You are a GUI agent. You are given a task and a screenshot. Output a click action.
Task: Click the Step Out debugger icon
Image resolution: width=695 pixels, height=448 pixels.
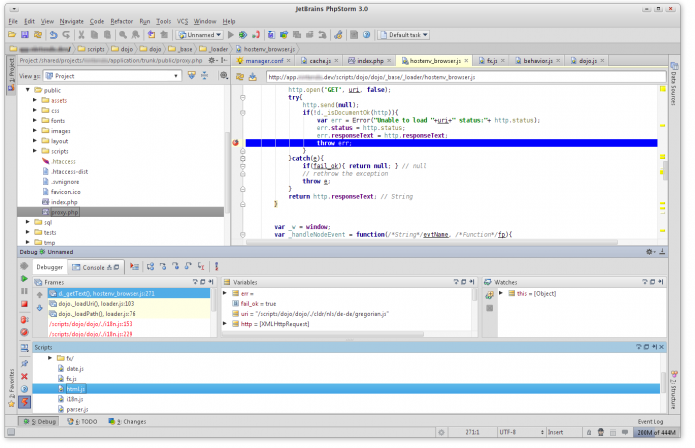[188, 266]
